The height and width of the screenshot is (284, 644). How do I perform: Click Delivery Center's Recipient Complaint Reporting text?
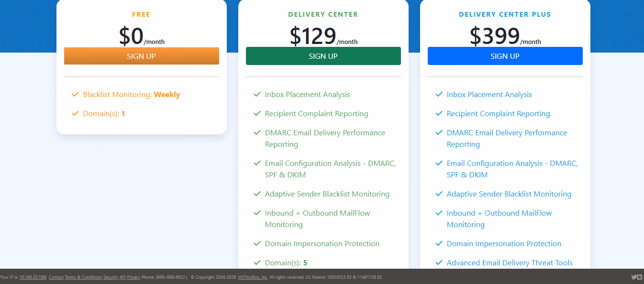317,114
